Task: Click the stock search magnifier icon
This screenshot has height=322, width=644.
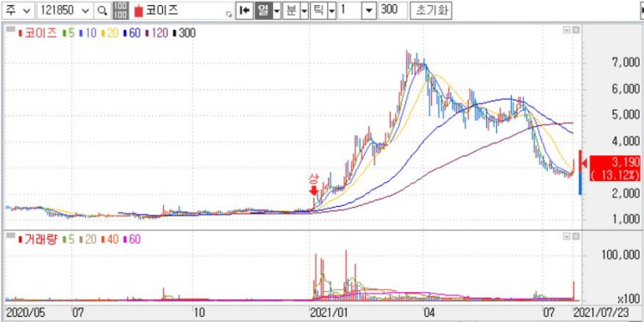Action: [102, 10]
